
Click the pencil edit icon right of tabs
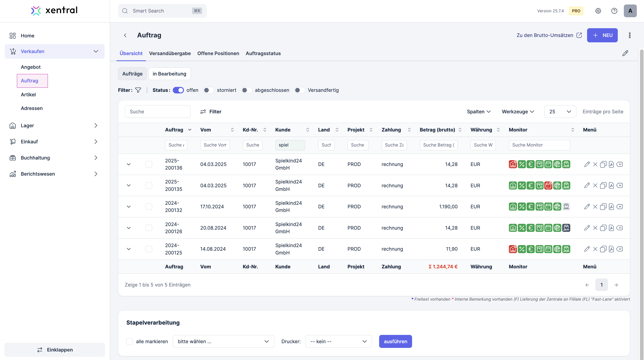coord(625,53)
